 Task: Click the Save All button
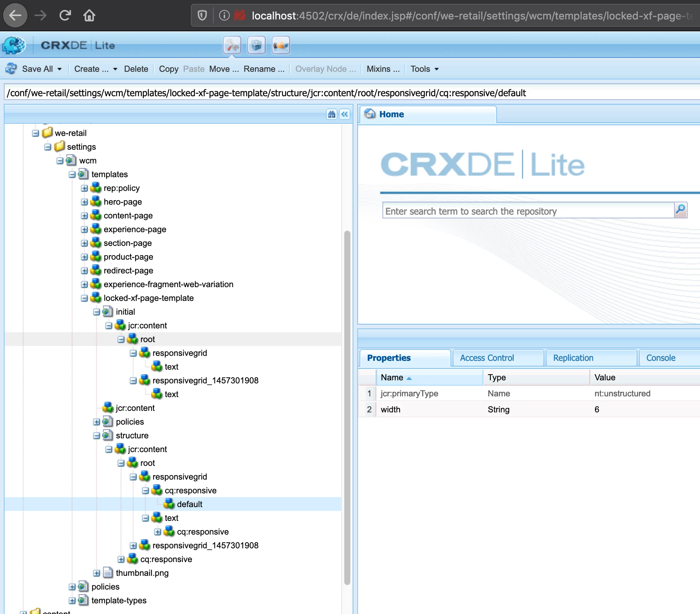[x=37, y=69]
